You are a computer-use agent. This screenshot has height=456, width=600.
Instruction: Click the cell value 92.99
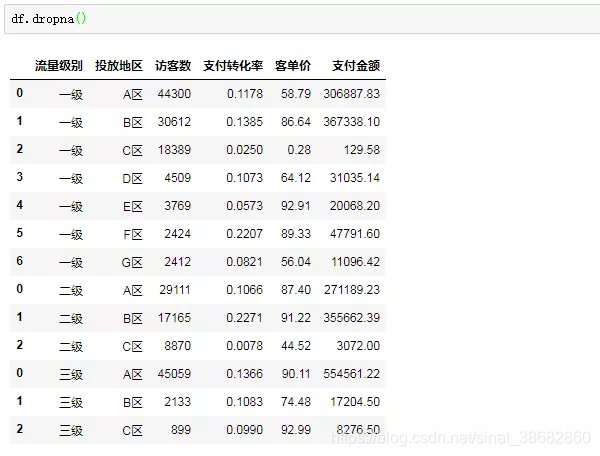coord(296,430)
